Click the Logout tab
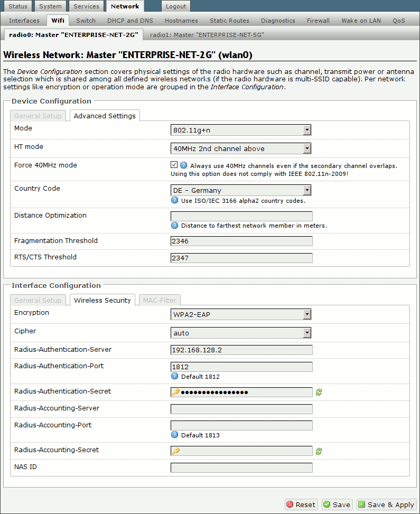 (x=176, y=6)
